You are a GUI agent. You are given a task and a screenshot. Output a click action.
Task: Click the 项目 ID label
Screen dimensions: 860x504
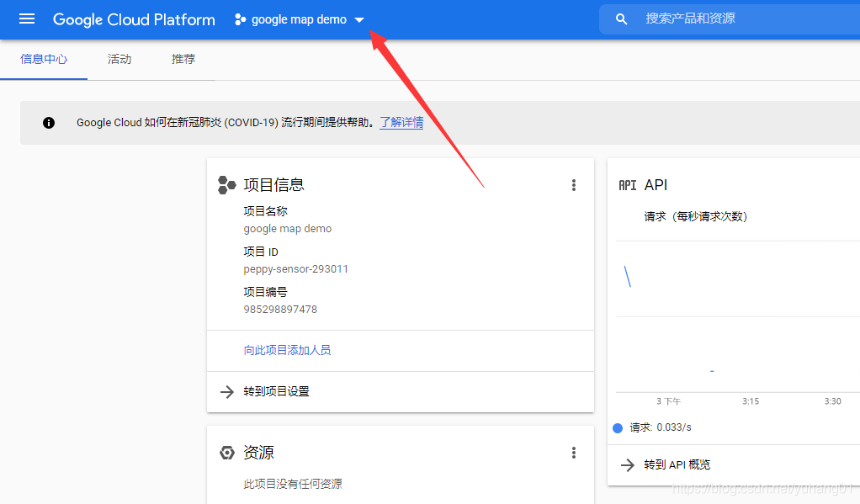point(261,252)
